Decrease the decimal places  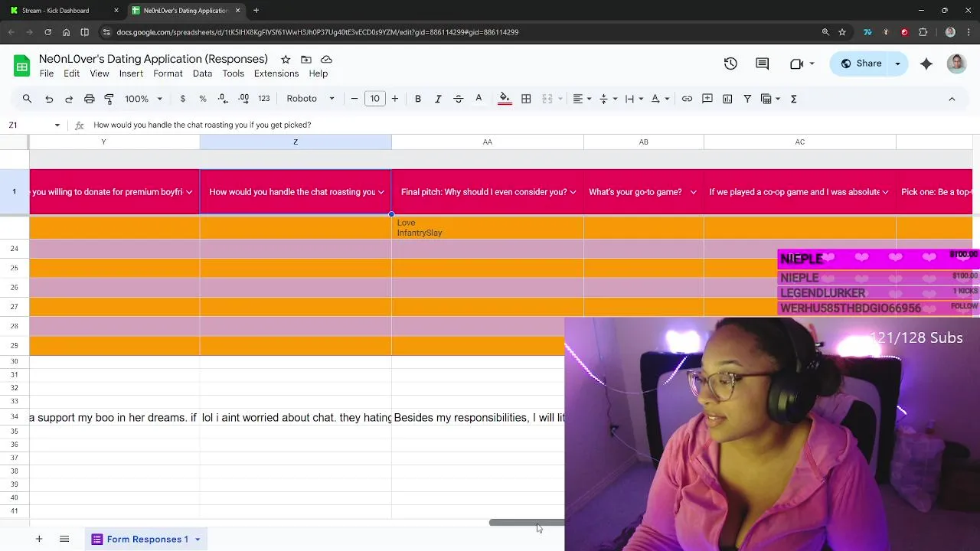[x=223, y=99]
